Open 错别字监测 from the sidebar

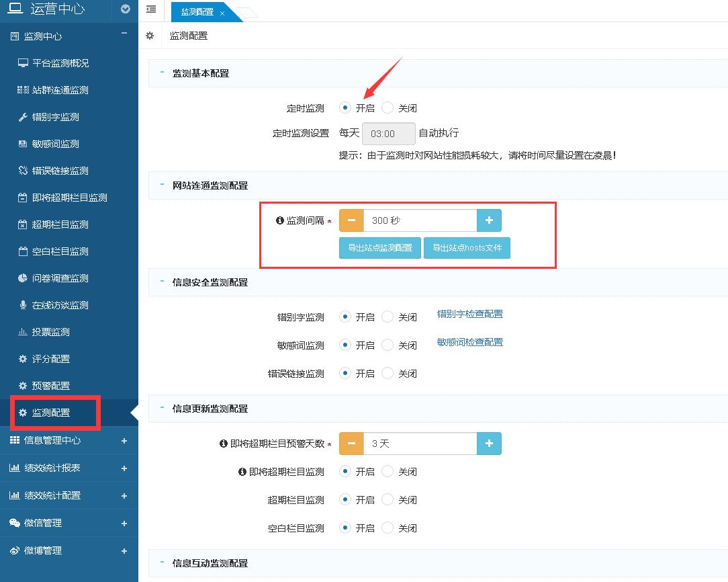(55, 117)
